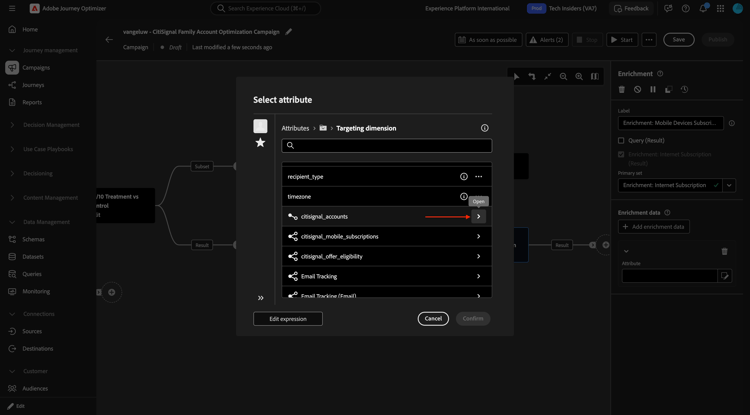Click the enrichment Label input field
The height and width of the screenshot is (415, 750).
[x=671, y=123]
